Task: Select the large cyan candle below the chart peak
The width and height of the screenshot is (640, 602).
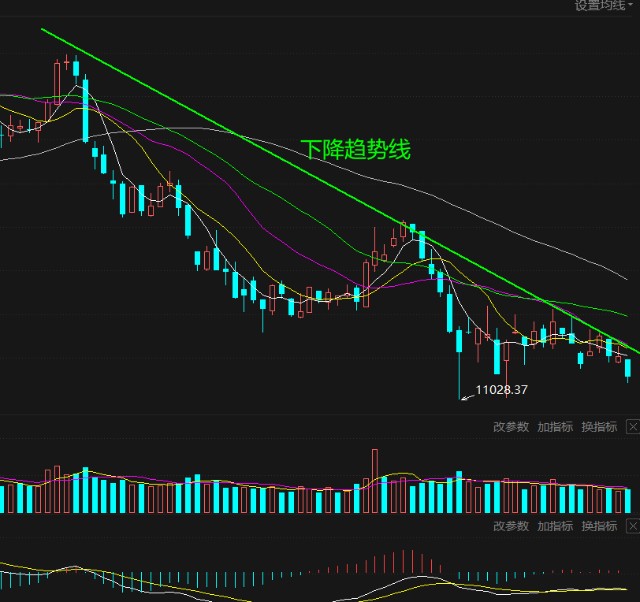Action: point(86,108)
